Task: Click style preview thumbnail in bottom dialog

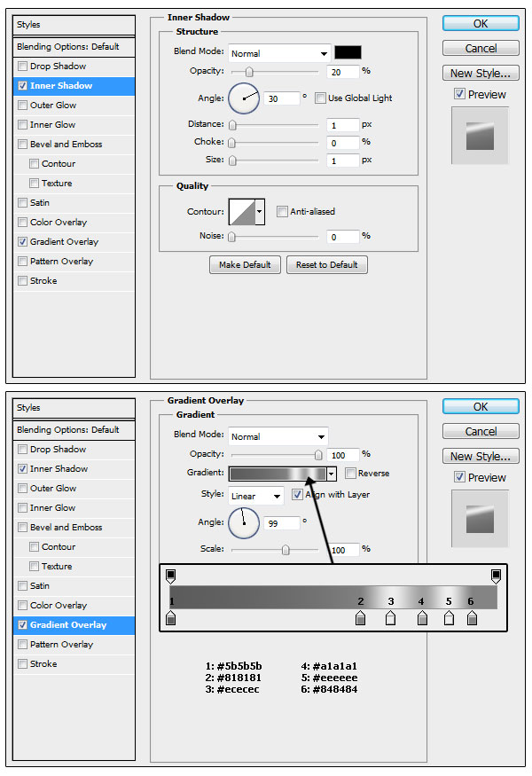Action: click(480, 519)
